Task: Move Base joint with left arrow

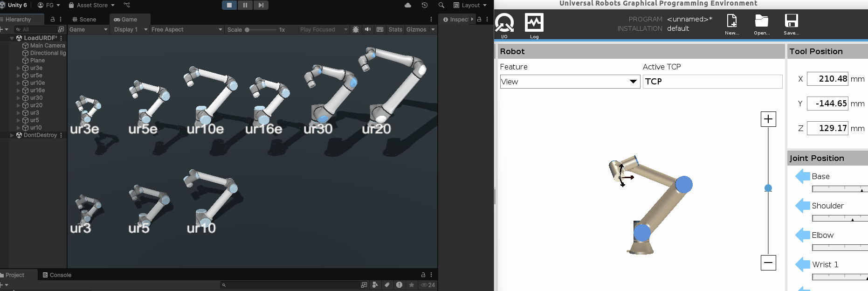Action: click(x=803, y=176)
